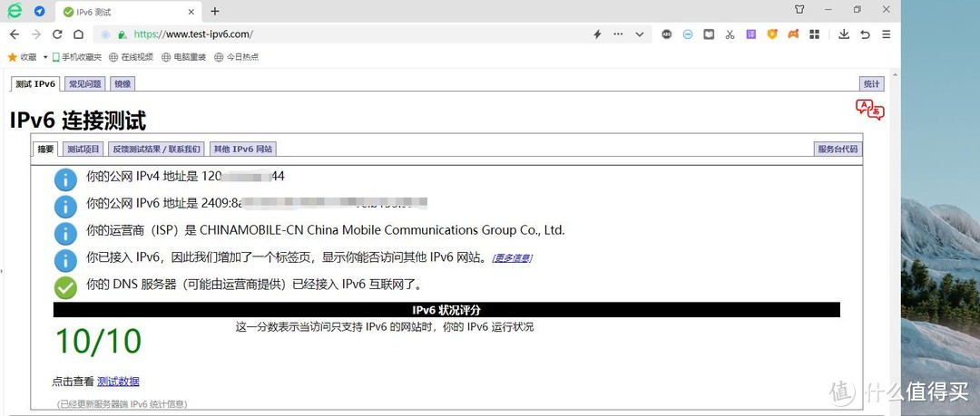Viewport: 980px width, 416px height.
Task: Click the purple translate extension icon
Action: tap(751, 34)
